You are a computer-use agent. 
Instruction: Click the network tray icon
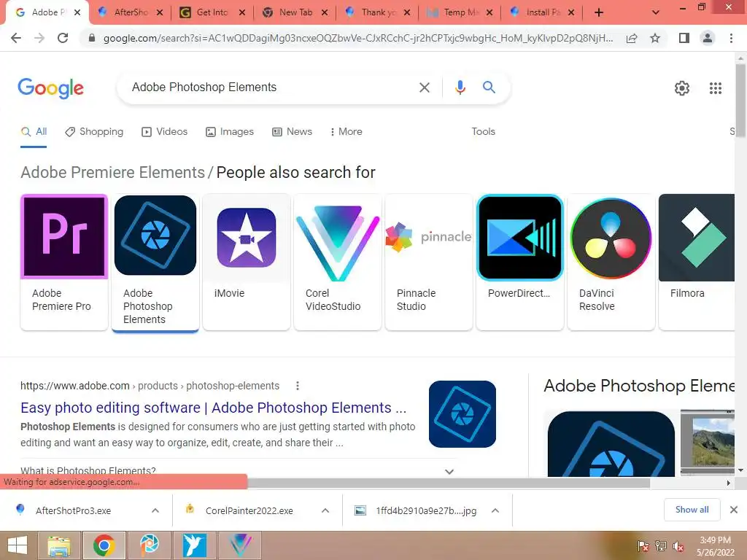(x=661, y=546)
